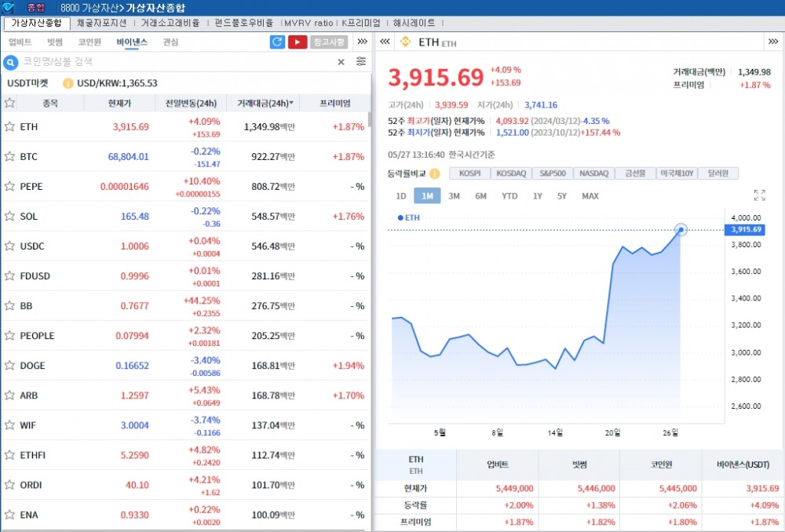Click the magnifier icon in the coin search bar
Screen dimensions: 785x532
pyautogui.click(x=10, y=61)
